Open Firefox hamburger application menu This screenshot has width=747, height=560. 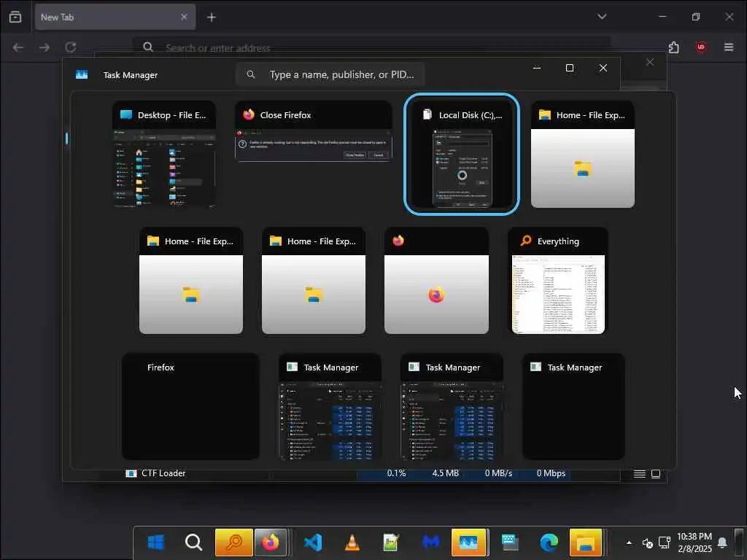click(x=729, y=47)
